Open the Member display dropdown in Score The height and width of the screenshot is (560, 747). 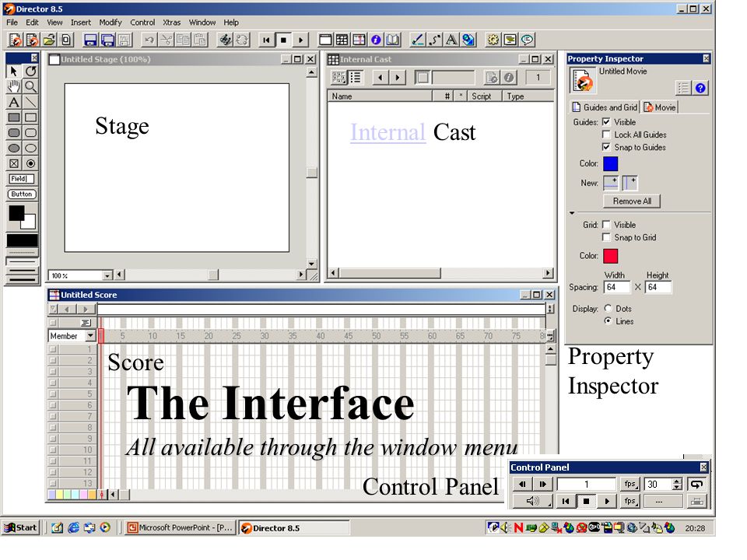(90, 336)
